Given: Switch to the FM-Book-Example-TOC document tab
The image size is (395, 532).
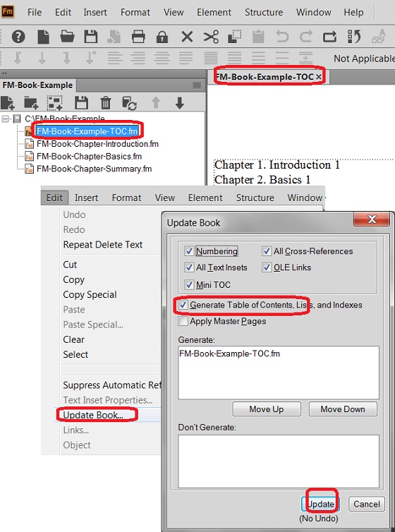Looking at the screenshot, I should click(x=264, y=77).
